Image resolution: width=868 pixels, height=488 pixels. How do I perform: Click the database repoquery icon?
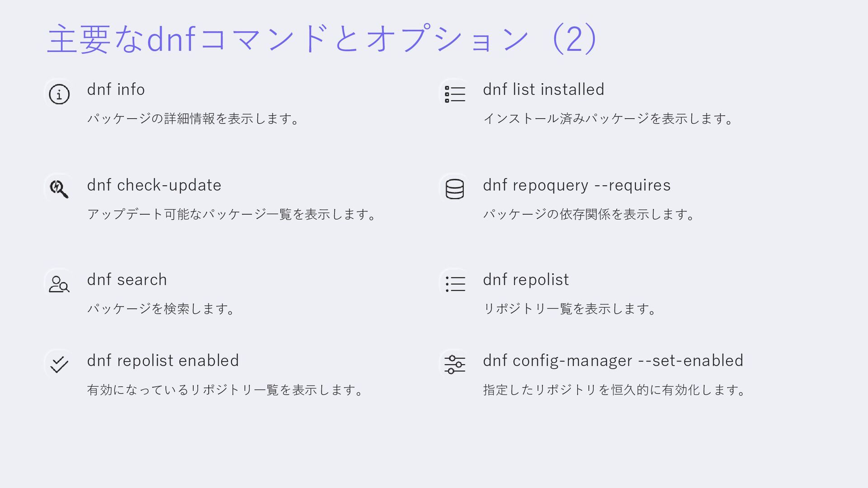pyautogui.click(x=455, y=189)
